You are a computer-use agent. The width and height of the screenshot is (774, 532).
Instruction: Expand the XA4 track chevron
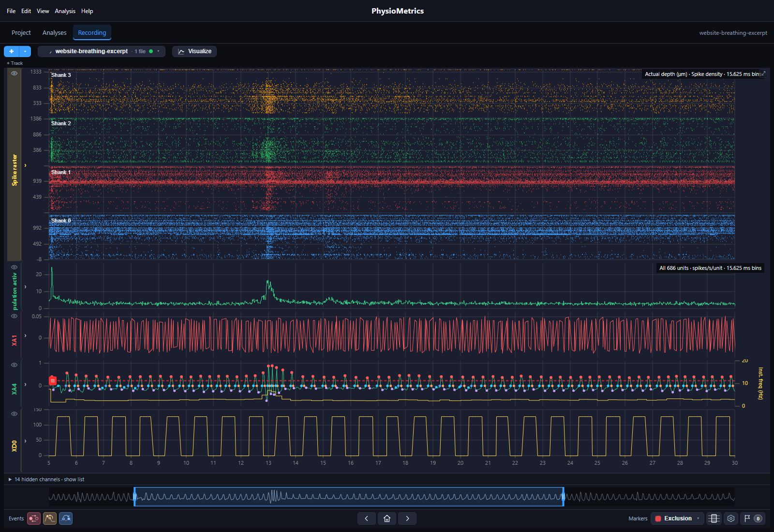(x=25, y=384)
